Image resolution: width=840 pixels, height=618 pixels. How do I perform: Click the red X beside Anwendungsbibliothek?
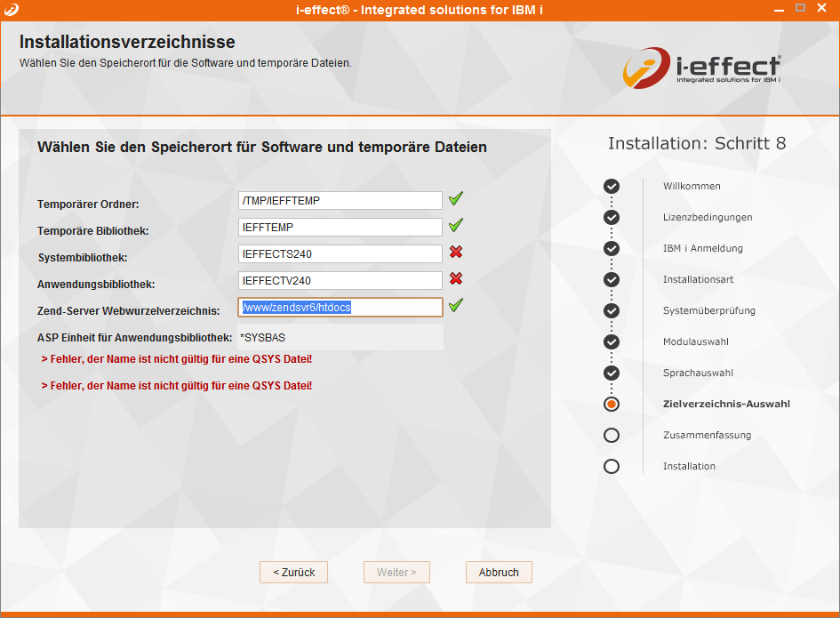(x=456, y=279)
